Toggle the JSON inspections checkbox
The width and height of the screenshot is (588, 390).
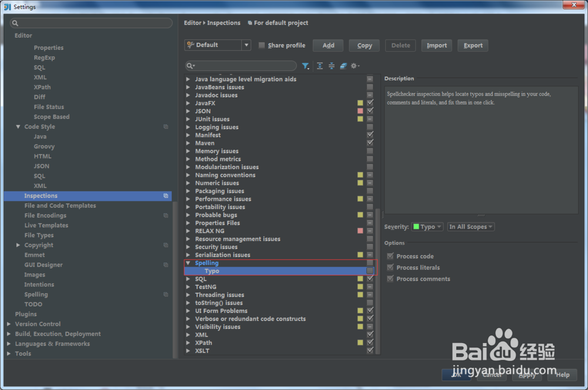pos(370,111)
